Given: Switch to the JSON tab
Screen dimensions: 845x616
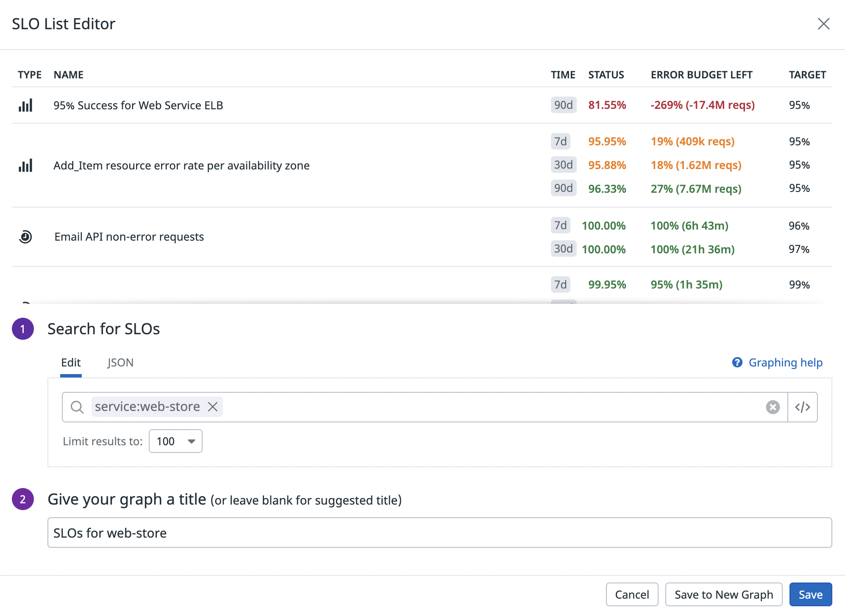Looking at the screenshot, I should tap(120, 363).
